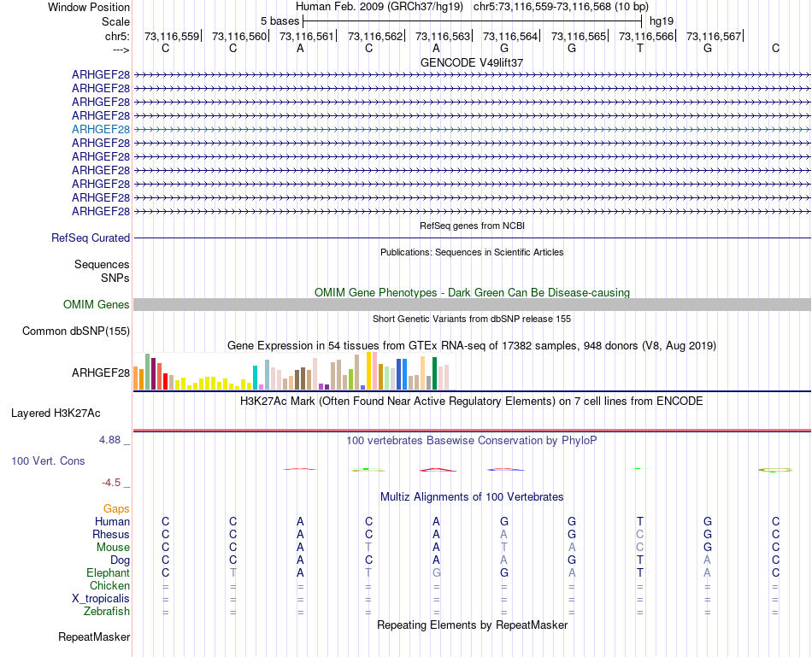Click the Zebrafish alignment row label
812x657 pixels.
(107, 612)
